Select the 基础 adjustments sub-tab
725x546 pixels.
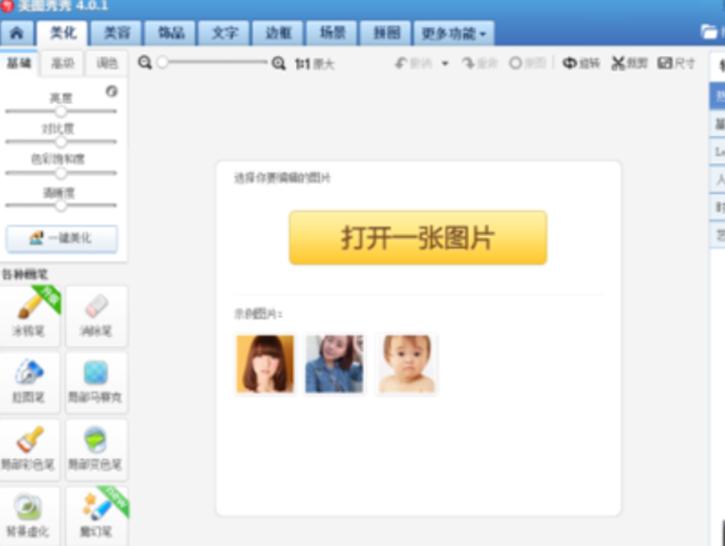pos(18,63)
